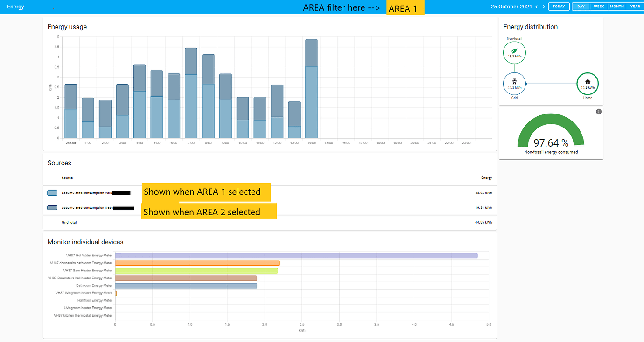The height and width of the screenshot is (342, 644).
Task: Click the VH87 Hot Water Energy Meter bar
Action: point(296,256)
